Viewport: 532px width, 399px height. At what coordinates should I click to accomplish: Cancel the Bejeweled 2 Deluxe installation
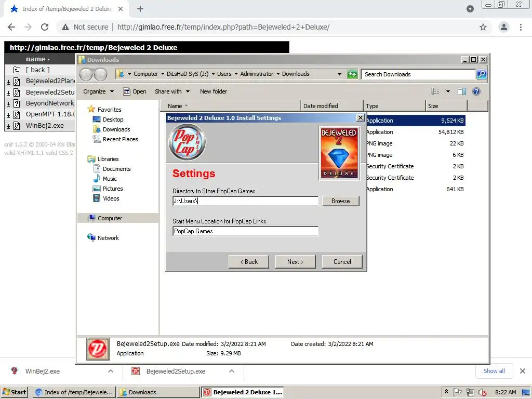pos(342,262)
